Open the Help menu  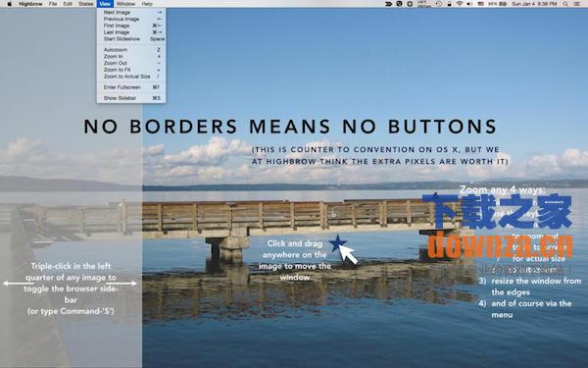[x=147, y=4]
